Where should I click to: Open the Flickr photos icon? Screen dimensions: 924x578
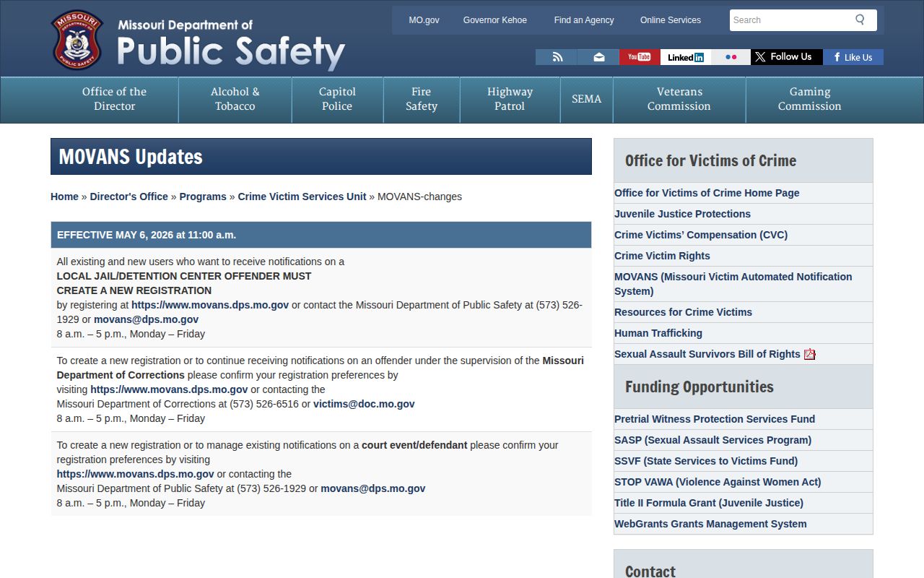pyautogui.click(x=731, y=57)
